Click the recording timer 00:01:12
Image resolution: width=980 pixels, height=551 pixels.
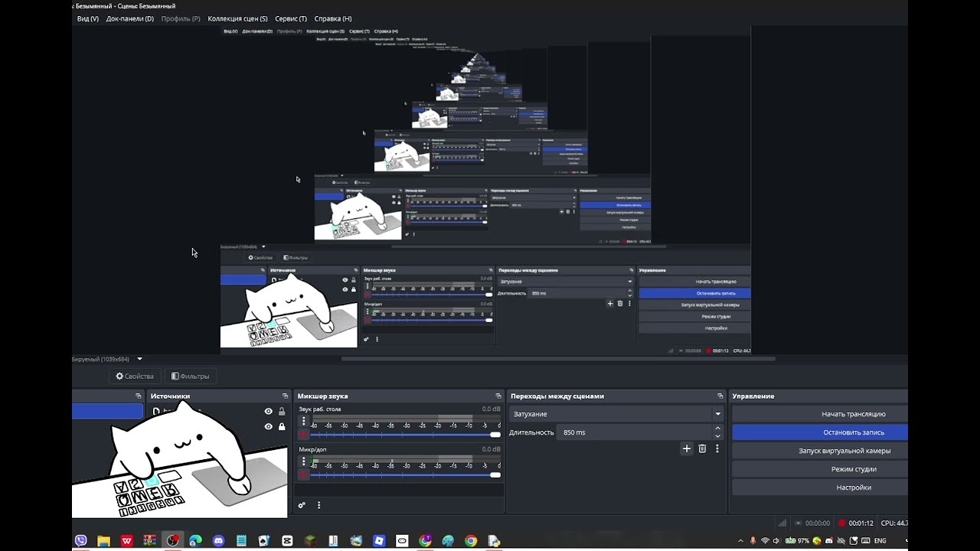[x=861, y=523]
